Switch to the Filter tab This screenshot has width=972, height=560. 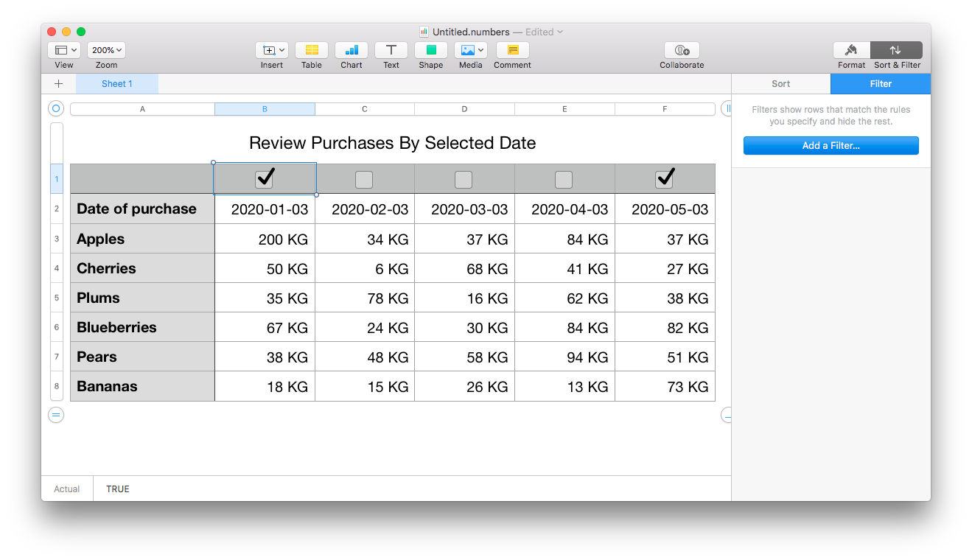pos(881,84)
